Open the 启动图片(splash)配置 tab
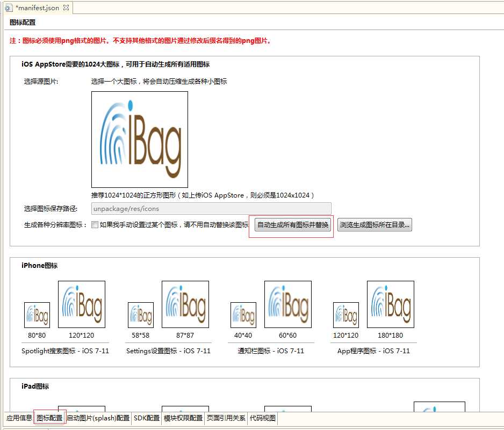The image size is (504, 430). tap(98, 418)
